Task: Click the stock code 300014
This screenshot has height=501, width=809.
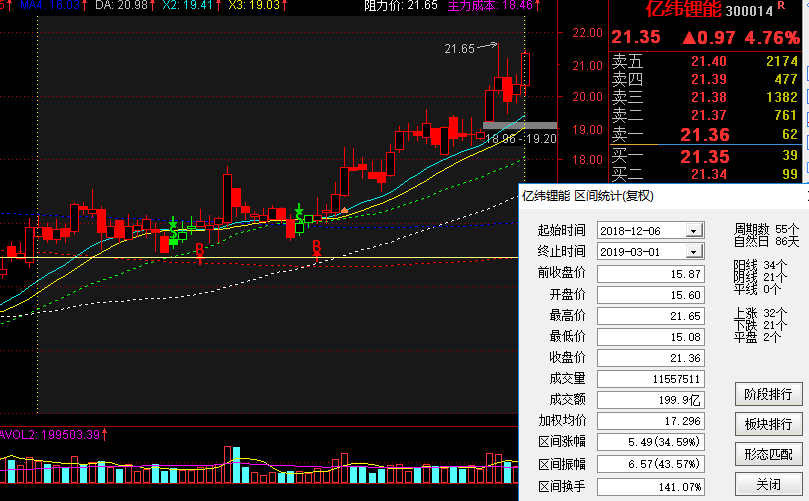Action: coord(749,11)
